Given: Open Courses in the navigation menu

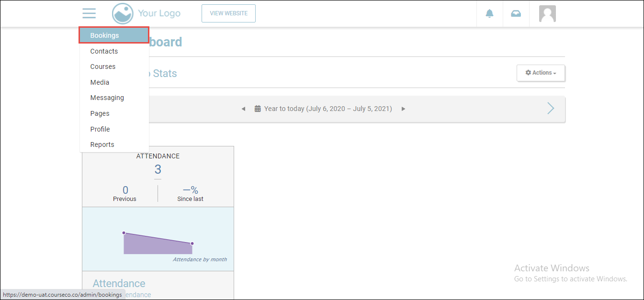Looking at the screenshot, I should (x=103, y=67).
